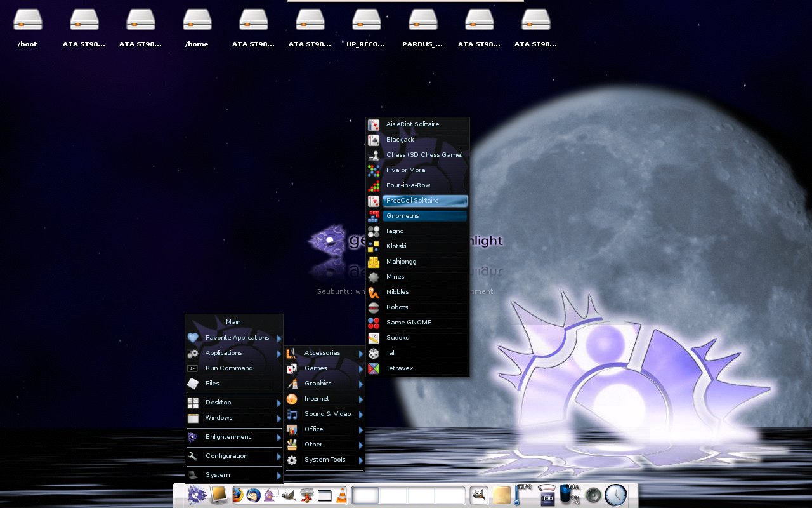Launch VLC media player from the shelf

[341, 495]
